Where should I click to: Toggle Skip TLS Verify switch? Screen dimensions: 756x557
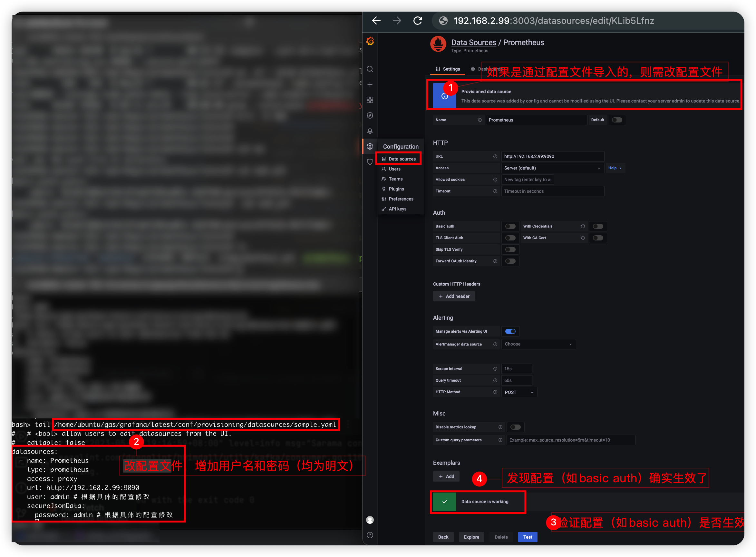pyautogui.click(x=510, y=249)
